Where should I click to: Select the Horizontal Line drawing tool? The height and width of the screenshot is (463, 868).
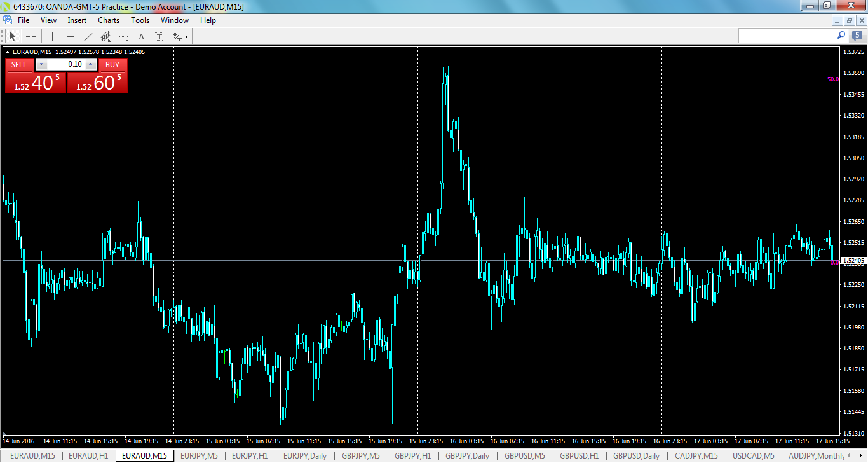pyautogui.click(x=70, y=36)
